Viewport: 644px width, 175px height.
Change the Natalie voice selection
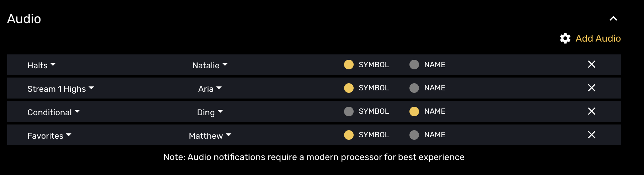pos(210,65)
